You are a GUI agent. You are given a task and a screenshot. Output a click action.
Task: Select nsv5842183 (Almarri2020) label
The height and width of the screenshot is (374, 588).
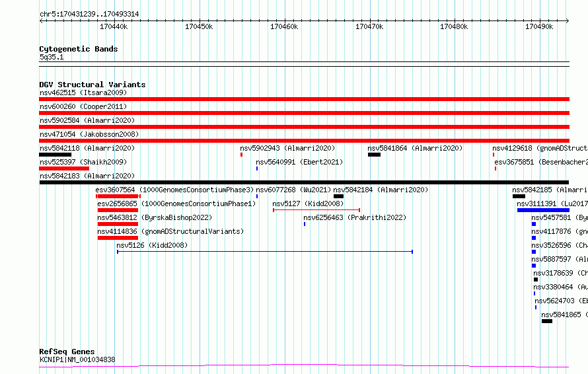[x=87, y=176]
